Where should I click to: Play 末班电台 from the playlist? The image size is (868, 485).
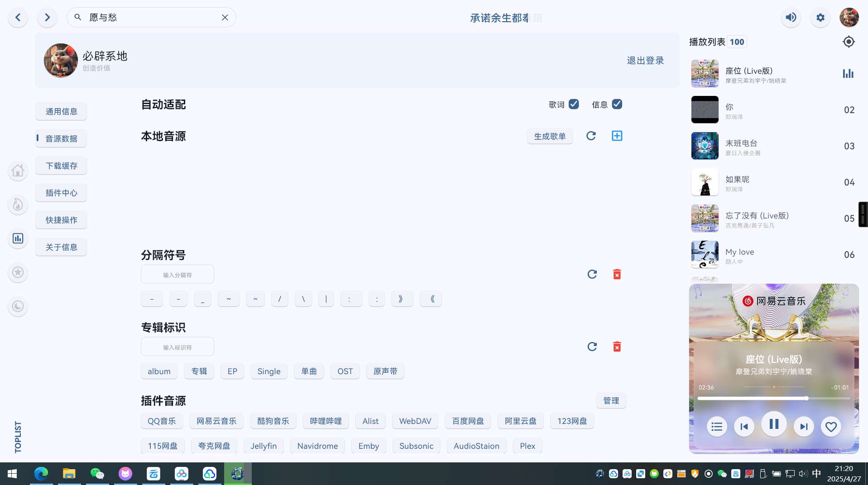773,146
